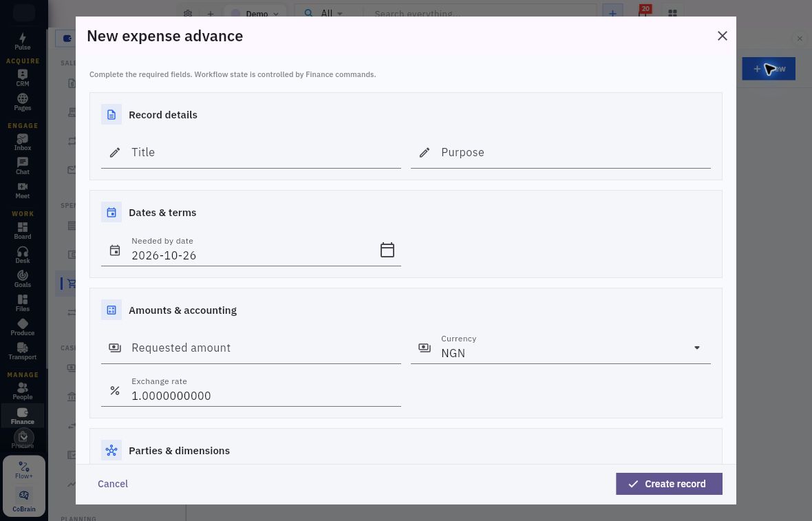Open Pulse in the sidebar
This screenshot has height=521, width=812.
pyautogui.click(x=22, y=41)
